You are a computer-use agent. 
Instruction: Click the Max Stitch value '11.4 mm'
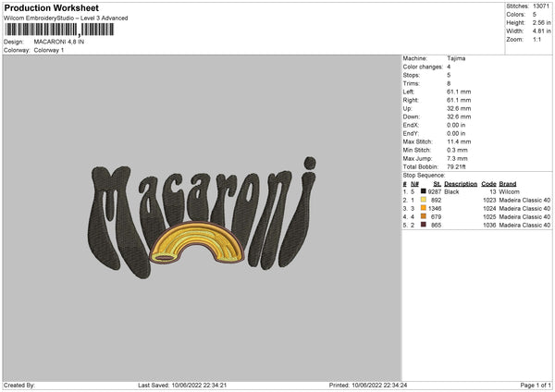pyautogui.click(x=459, y=141)
